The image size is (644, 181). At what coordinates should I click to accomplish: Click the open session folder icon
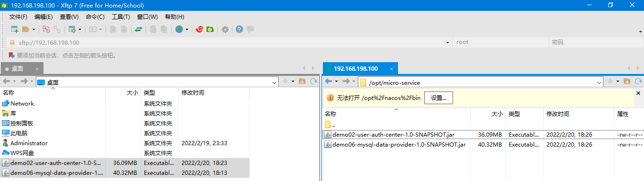(26, 29)
